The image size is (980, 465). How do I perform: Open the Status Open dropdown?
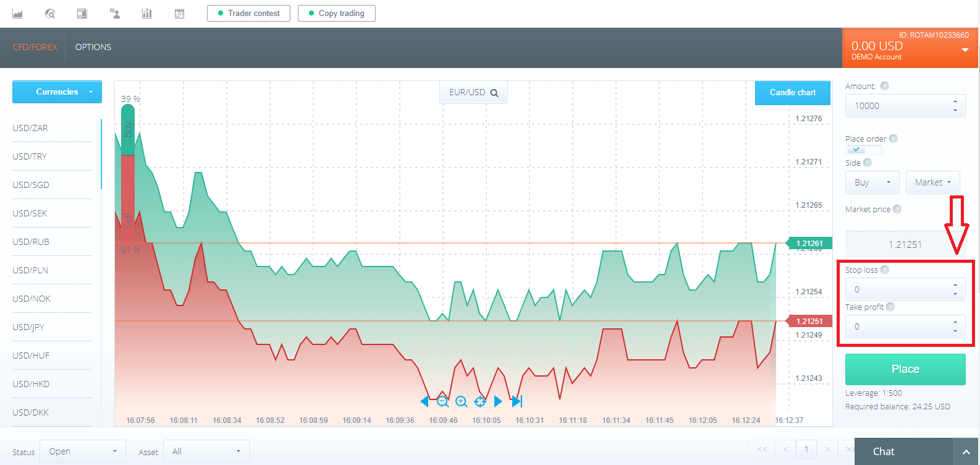[x=83, y=451]
